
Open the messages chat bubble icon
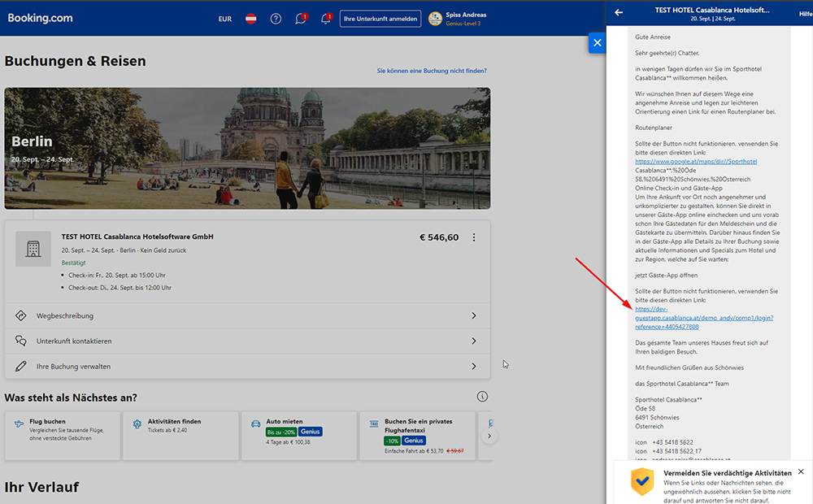click(x=301, y=19)
